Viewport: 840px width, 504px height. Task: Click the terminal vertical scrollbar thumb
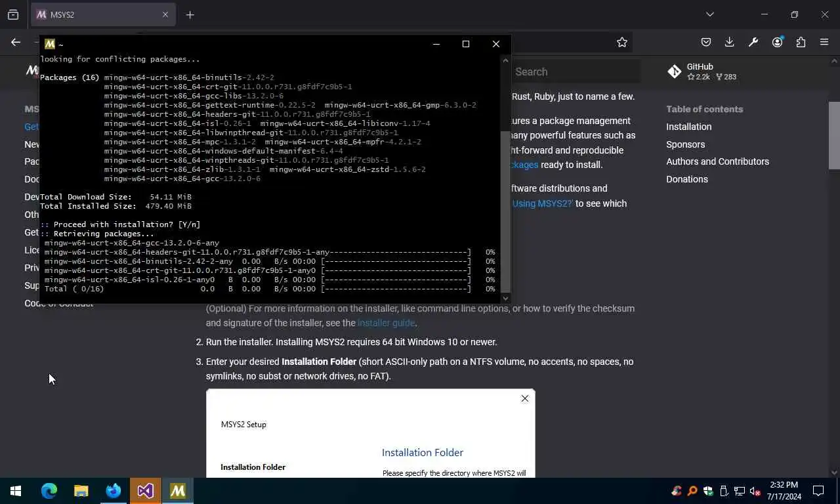coord(505,211)
